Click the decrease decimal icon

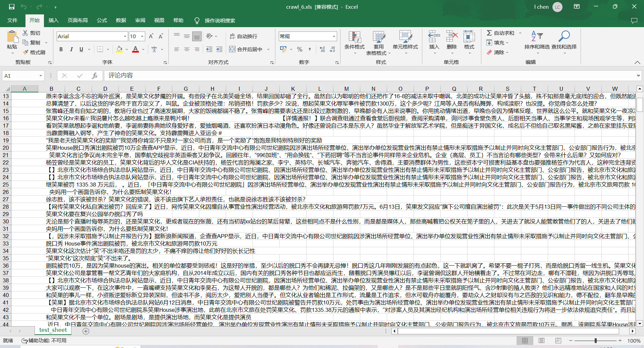point(332,49)
